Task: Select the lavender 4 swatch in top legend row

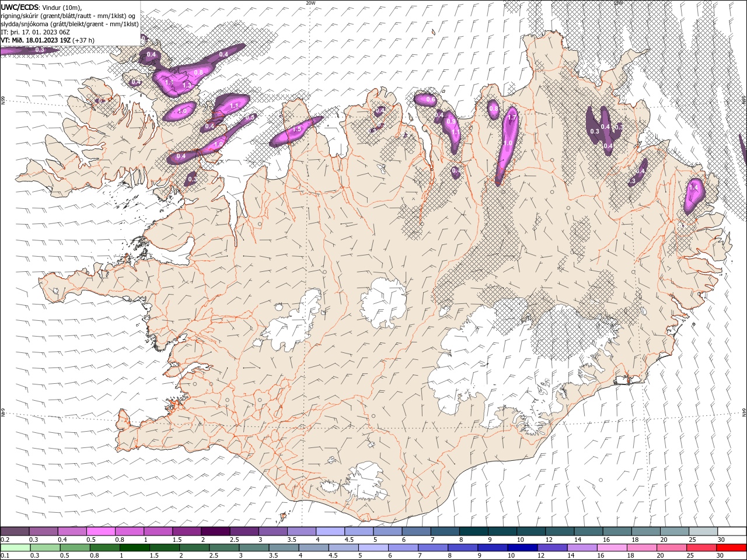Action: [330, 531]
